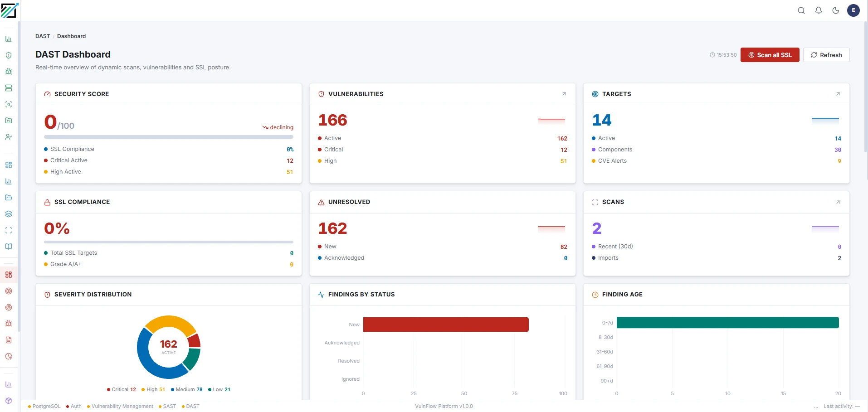Toggle dark mode with the moon icon
This screenshot has height=412, width=868.
click(x=836, y=10)
